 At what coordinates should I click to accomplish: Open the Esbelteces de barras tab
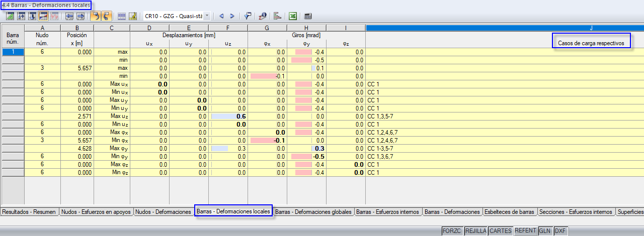click(x=509, y=212)
